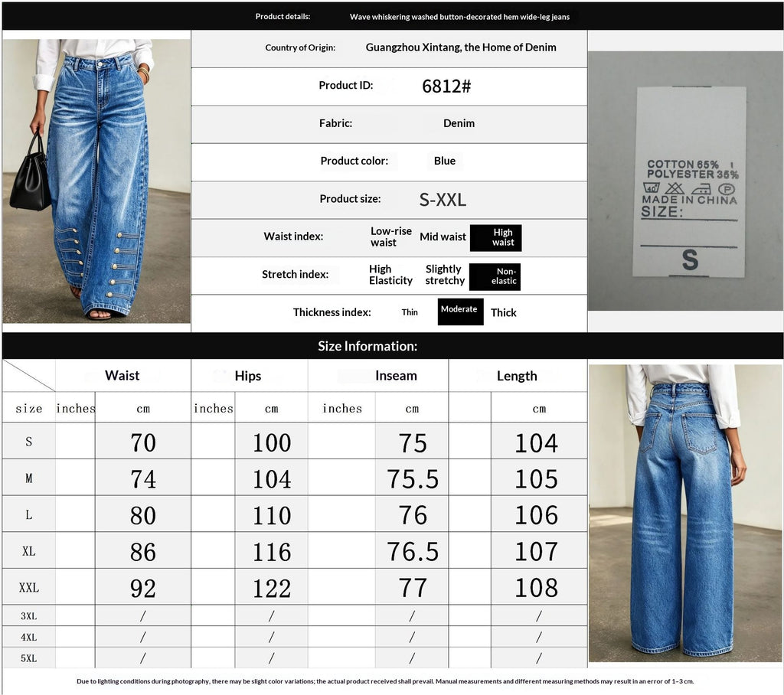Screen dimensions: 784x695
Task: Select the 'Low-rise waist' option
Action: 391,237
